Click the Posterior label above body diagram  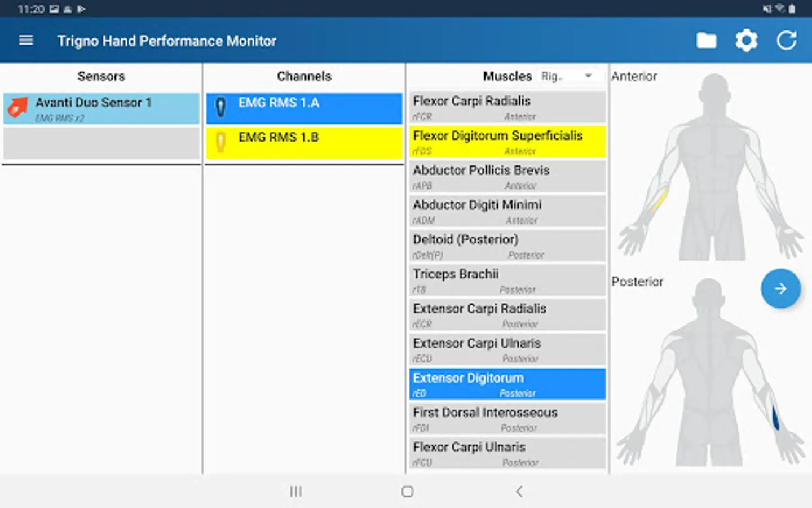[x=637, y=282]
